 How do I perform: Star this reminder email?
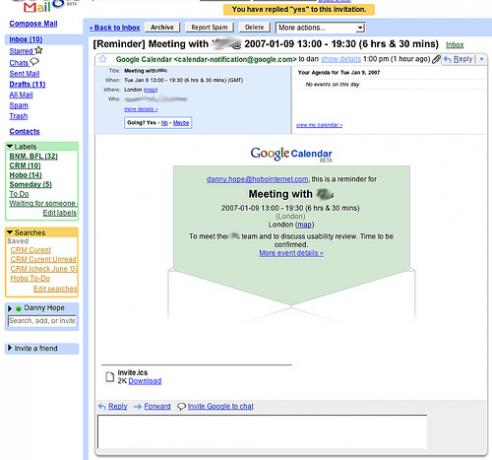click(x=103, y=59)
